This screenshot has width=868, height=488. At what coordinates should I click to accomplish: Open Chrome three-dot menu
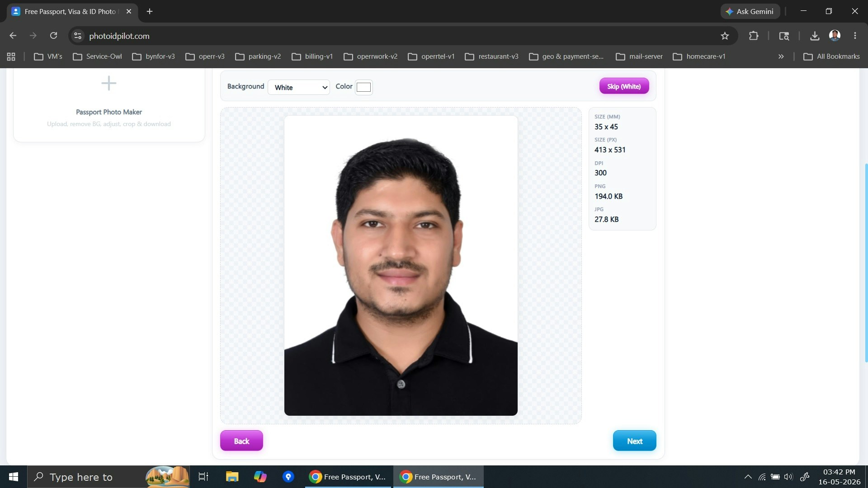[855, 36]
